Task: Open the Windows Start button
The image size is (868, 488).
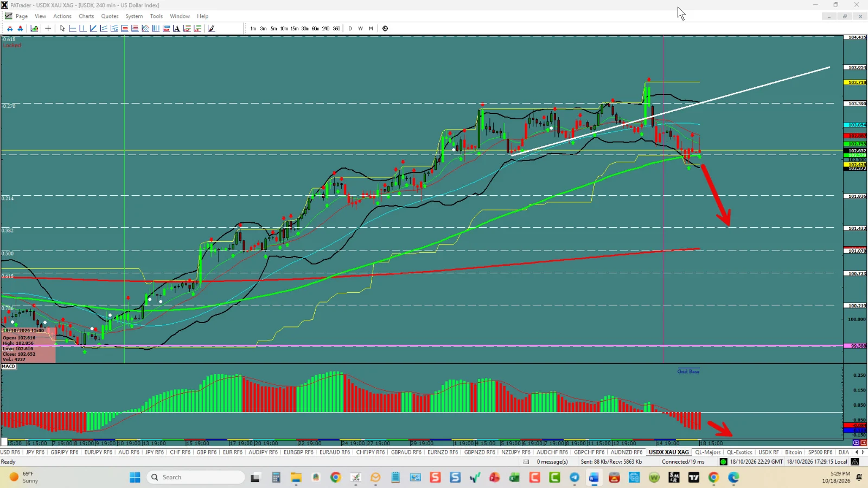Action: pyautogui.click(x=135, y=477)
